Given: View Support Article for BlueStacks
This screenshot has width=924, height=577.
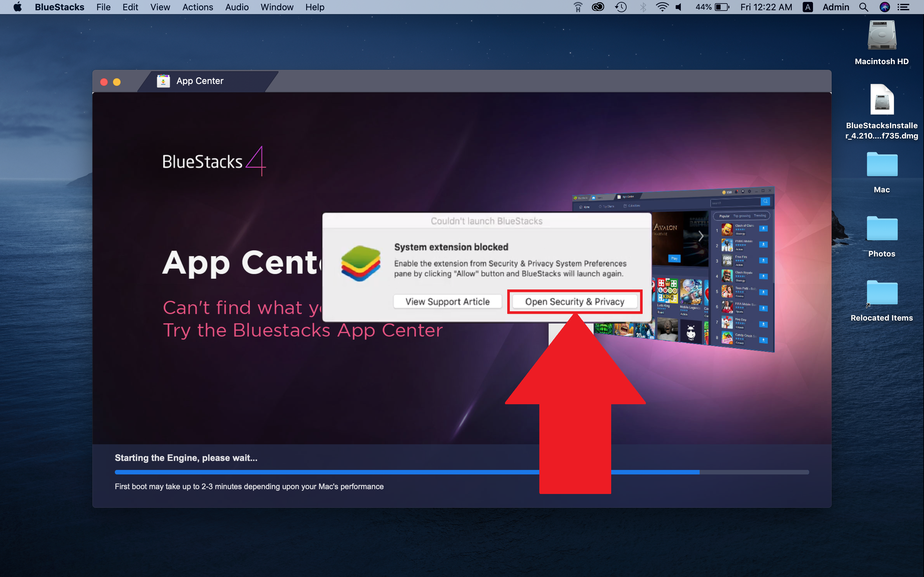Looking at the screenshot, I should pos(448,301).
